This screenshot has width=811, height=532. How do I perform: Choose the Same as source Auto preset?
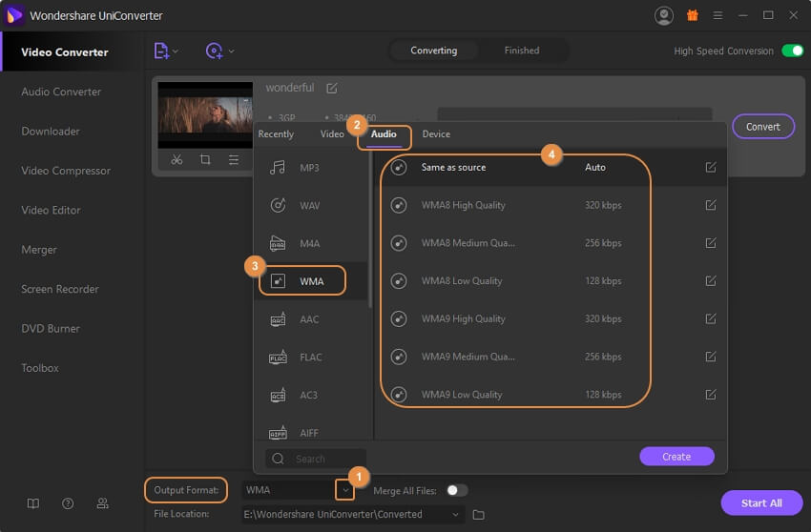(x=551, y=167)
